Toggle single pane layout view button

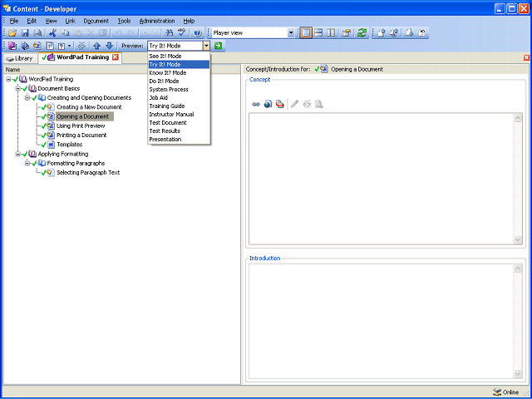coord(306,33)
